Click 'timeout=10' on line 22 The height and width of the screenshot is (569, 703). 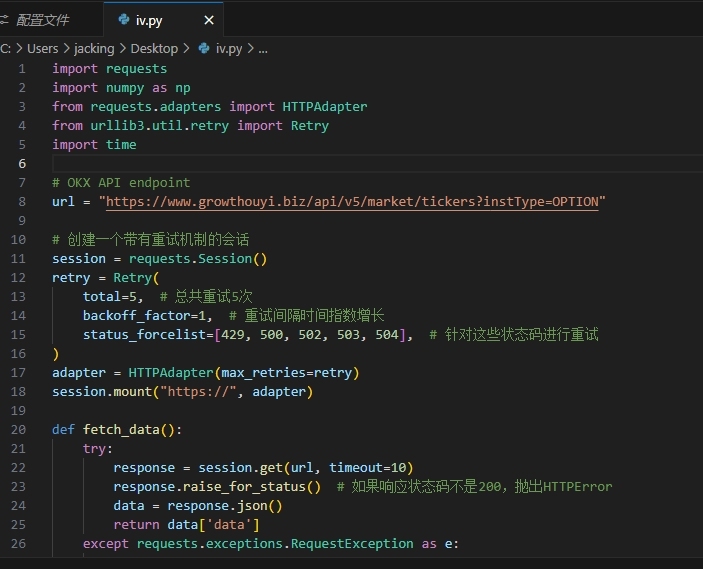(367, 468)
